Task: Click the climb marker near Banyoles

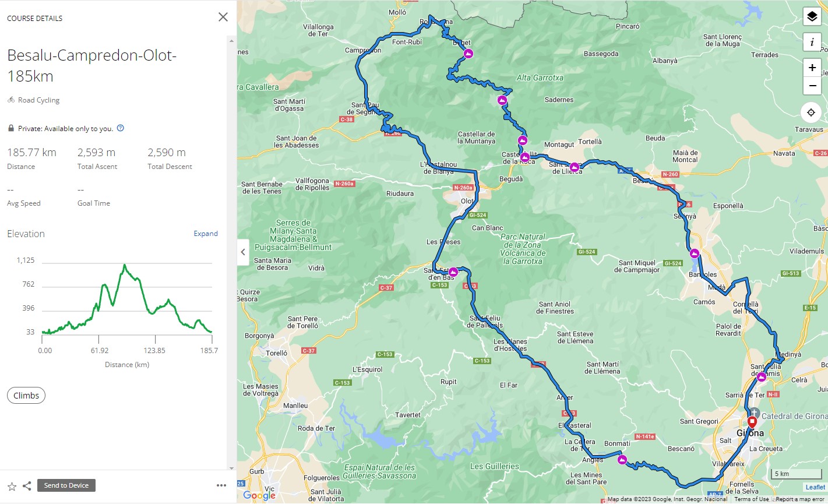Action: click(x=694, y=253)
